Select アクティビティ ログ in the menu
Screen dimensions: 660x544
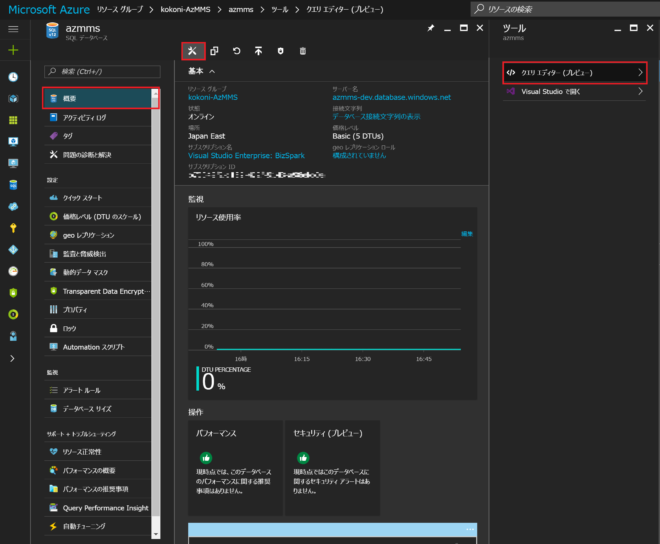coord(85,117)
